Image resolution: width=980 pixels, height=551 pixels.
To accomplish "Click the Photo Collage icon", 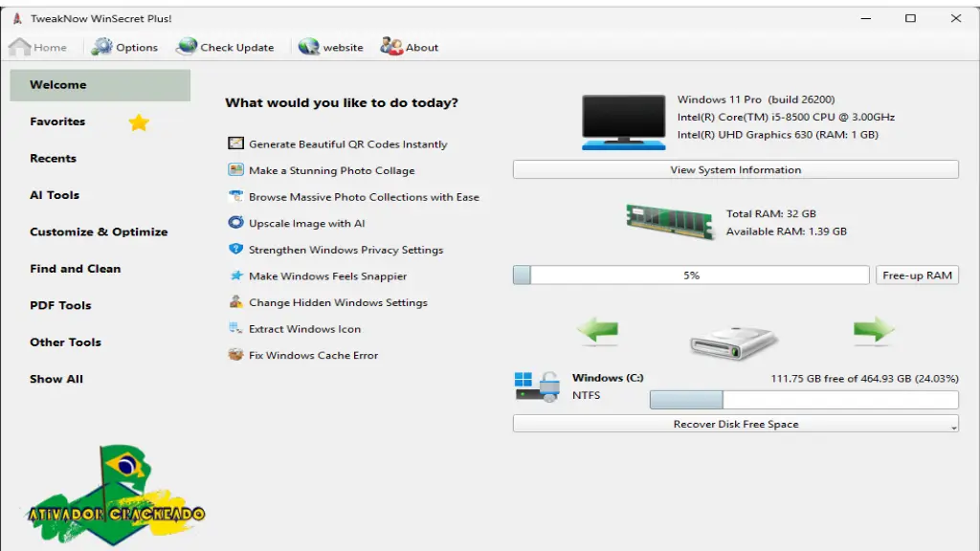I will [x=235, y=170].
